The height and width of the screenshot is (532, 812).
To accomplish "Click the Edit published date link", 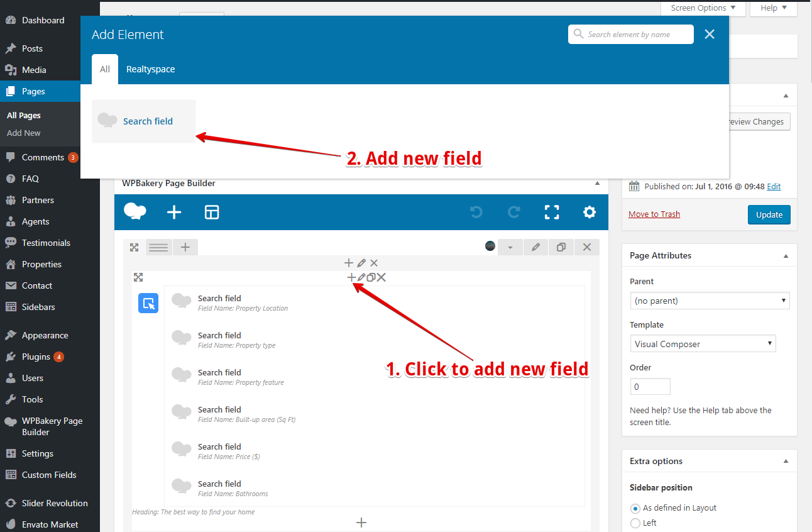I will tap(774, 186).
